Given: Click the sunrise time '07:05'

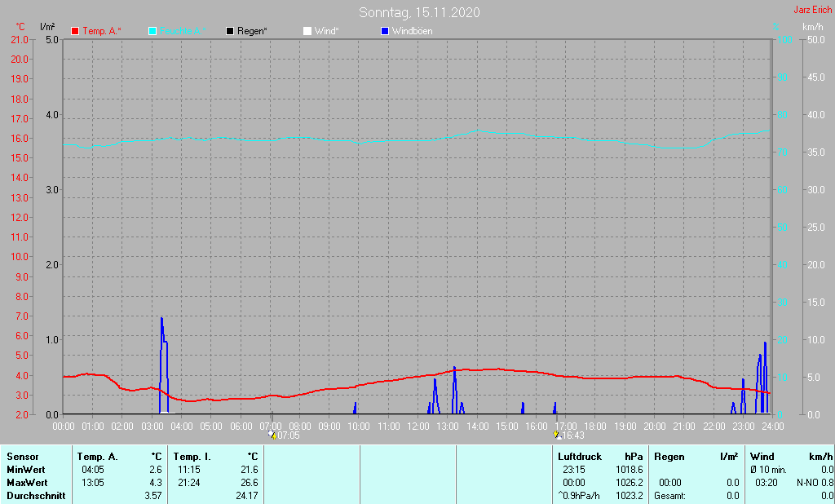Looking at the screenshot, I should click(x=289, y=435).
